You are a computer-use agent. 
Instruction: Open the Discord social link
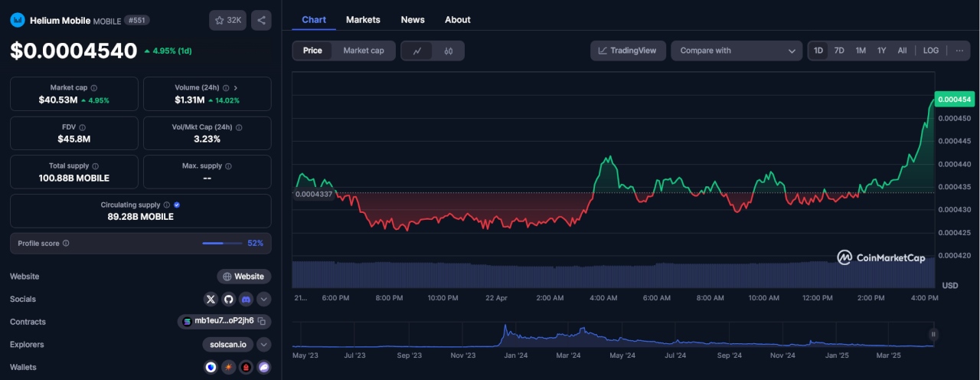click(x=246, y=299)
